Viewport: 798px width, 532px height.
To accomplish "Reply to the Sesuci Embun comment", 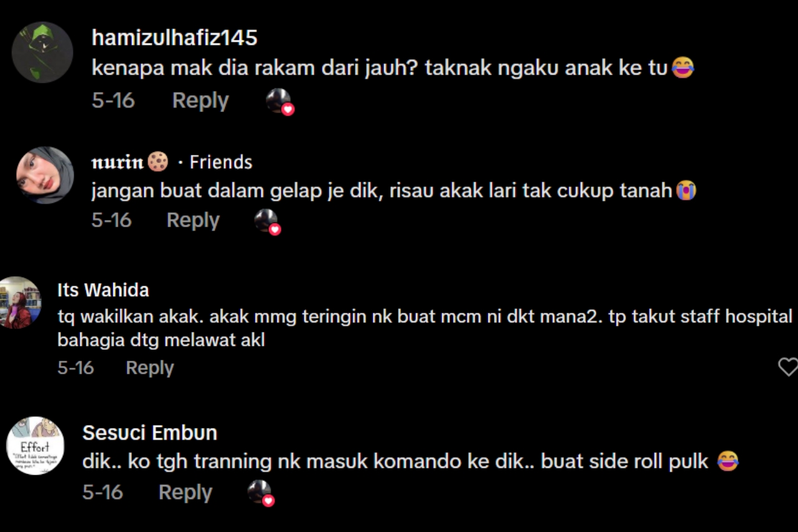I will (185, 492).
